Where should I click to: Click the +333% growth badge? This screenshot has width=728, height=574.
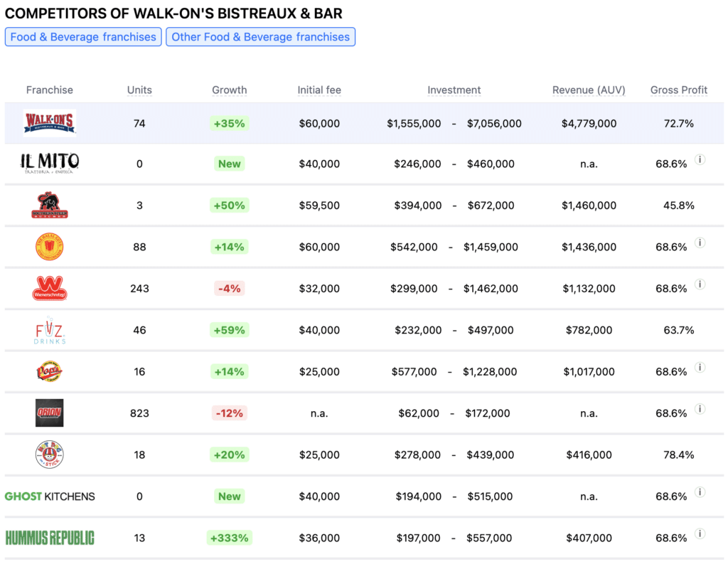(x=230, y=538)
